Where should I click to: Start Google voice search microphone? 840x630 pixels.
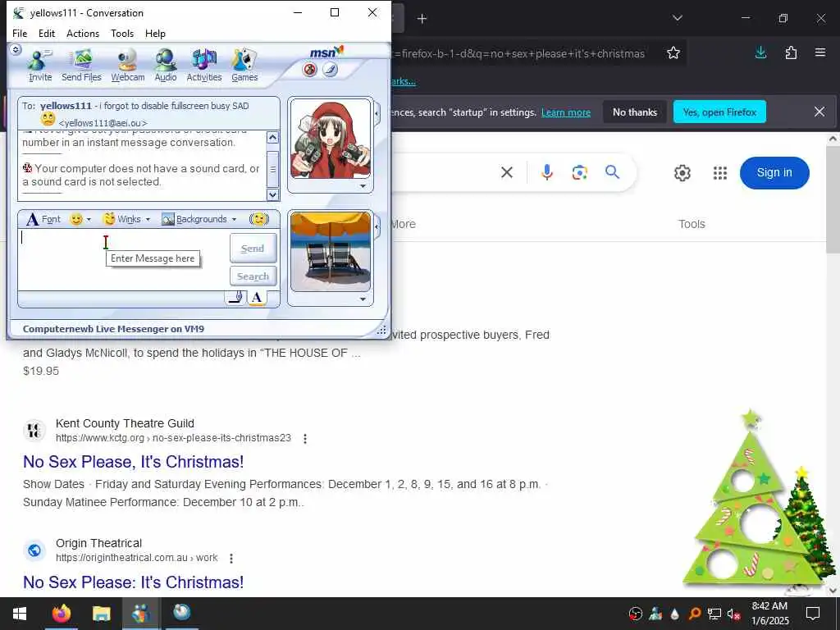(x=547, y=172)
